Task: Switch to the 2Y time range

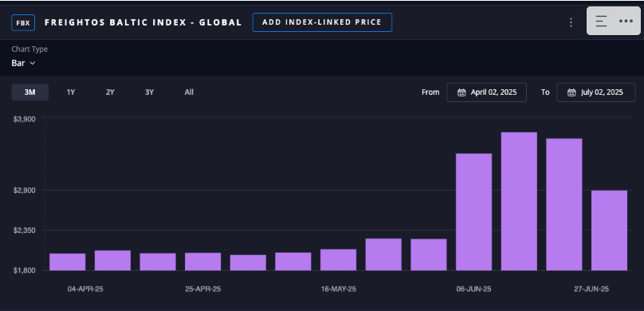Action: pos(110,93)
